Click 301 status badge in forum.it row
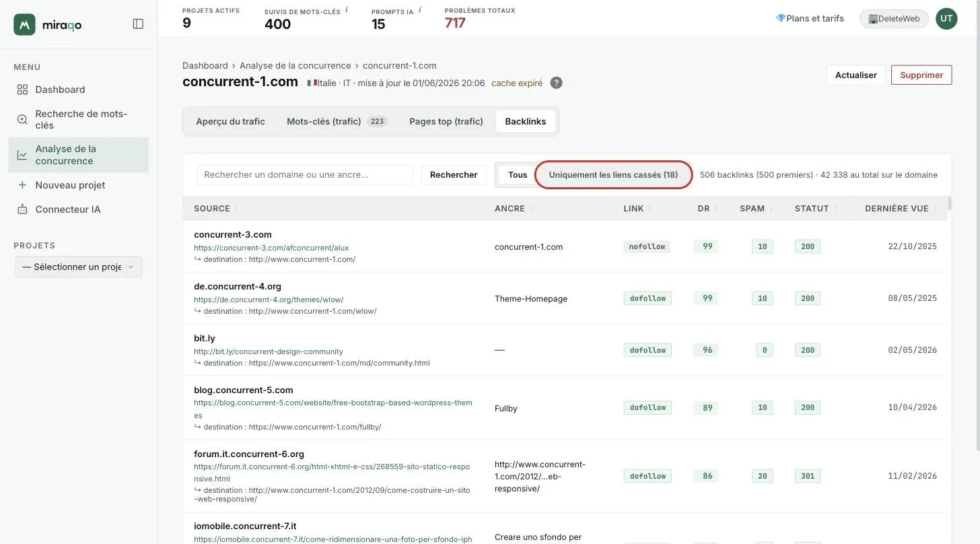980x544 pixels. tap(808, 476)
